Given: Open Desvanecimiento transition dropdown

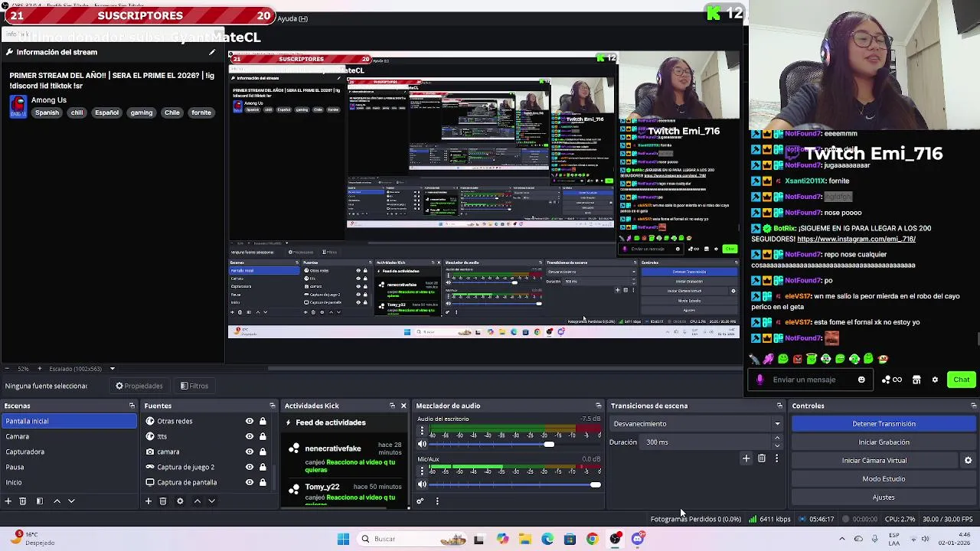Looking at the screenshot, I should 696,424.
